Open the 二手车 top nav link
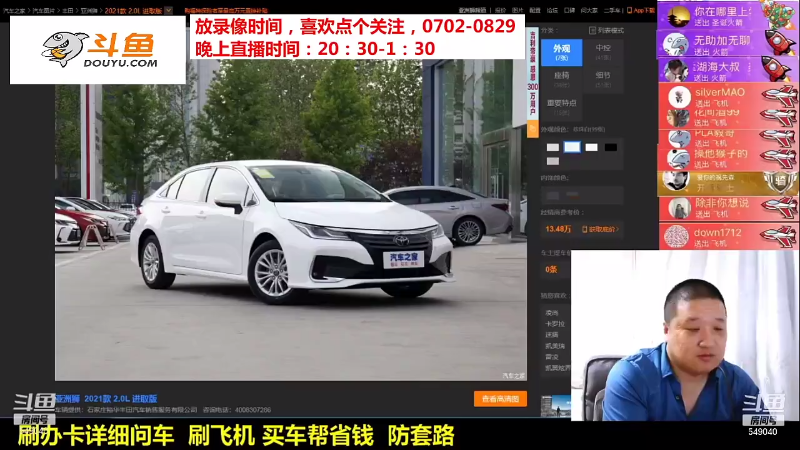Image resolution: width=800 pixels, height=450 pixels. 612,10
